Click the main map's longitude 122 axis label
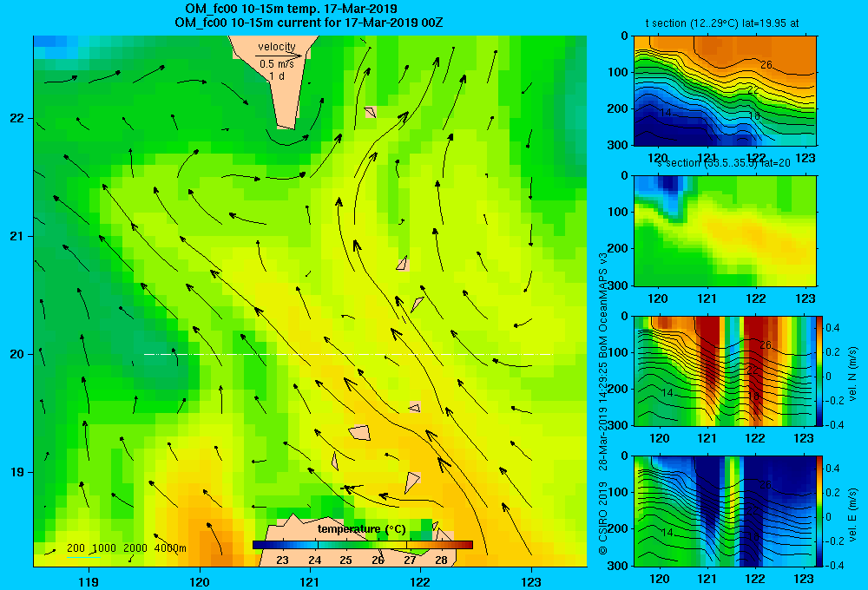The image size is (868, 590). point(420,581)
